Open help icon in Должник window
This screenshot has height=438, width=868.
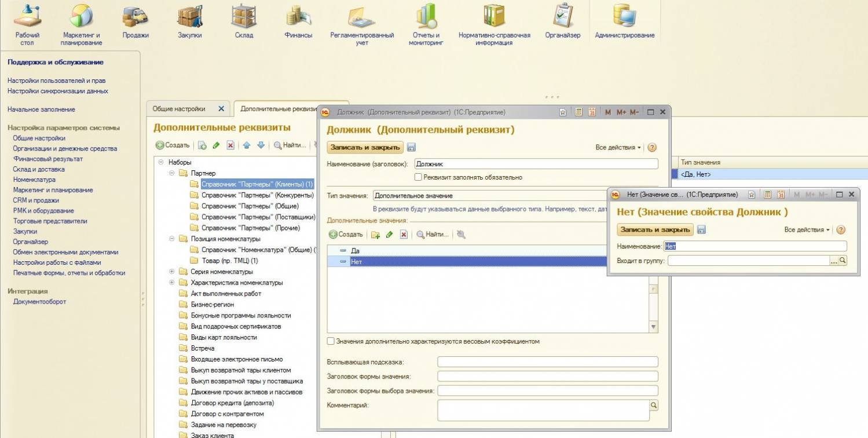(652, 148)
